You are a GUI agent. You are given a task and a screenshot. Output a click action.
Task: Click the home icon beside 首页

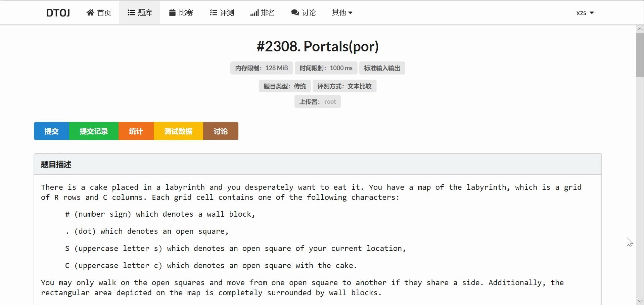click(x=90, y=13)
